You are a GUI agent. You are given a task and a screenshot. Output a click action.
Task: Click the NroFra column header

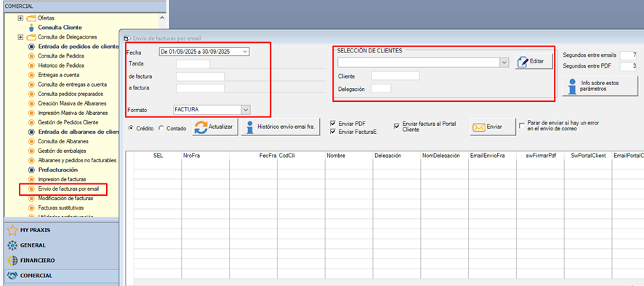205,156
